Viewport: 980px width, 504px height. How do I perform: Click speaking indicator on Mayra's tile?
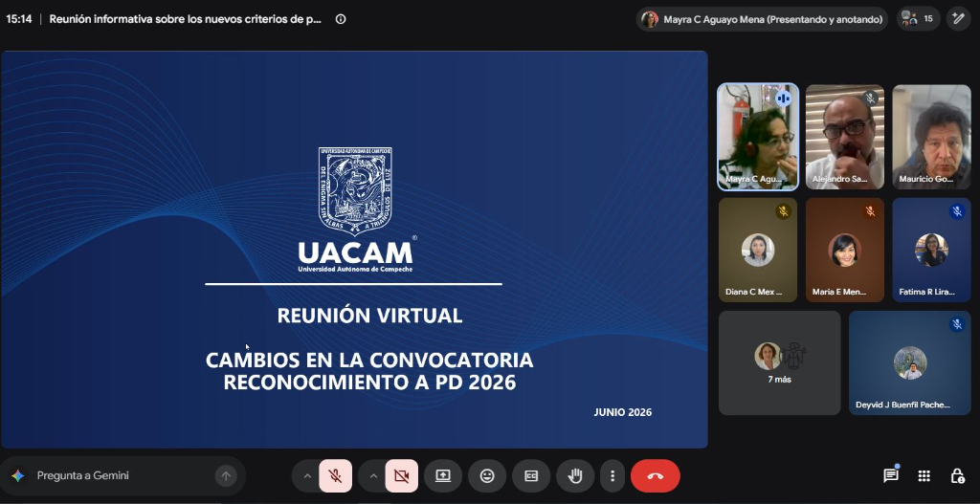click(x=783, y=99)
